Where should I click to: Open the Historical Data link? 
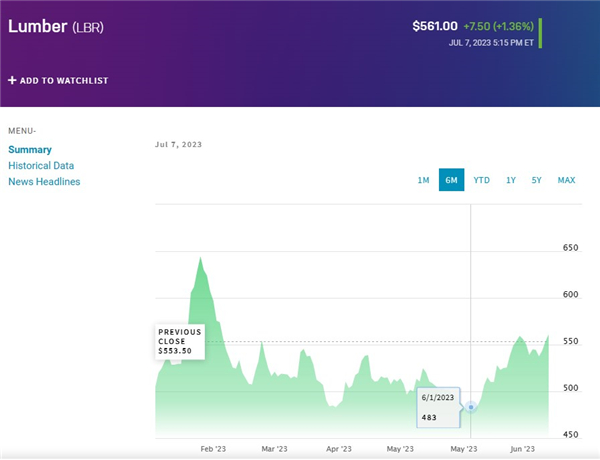click(x=41, y=165)
